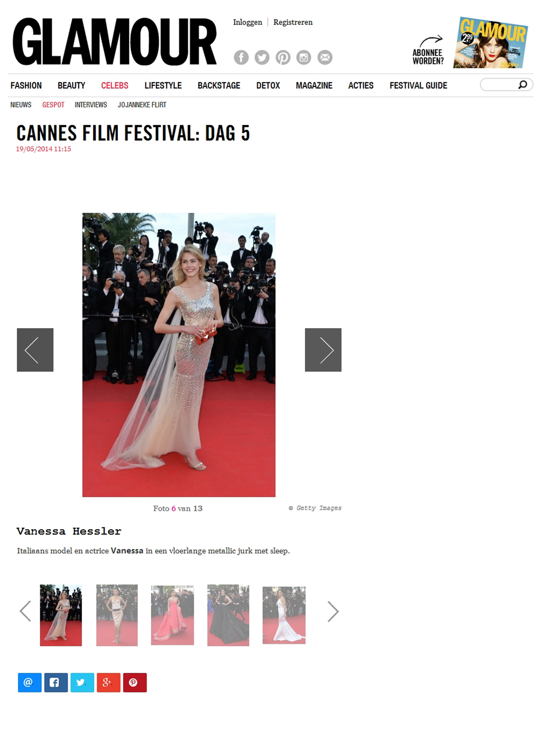The image size is (540, 756).
Task: Share on Twitter light blue button
Action: (x=82, y=682)
